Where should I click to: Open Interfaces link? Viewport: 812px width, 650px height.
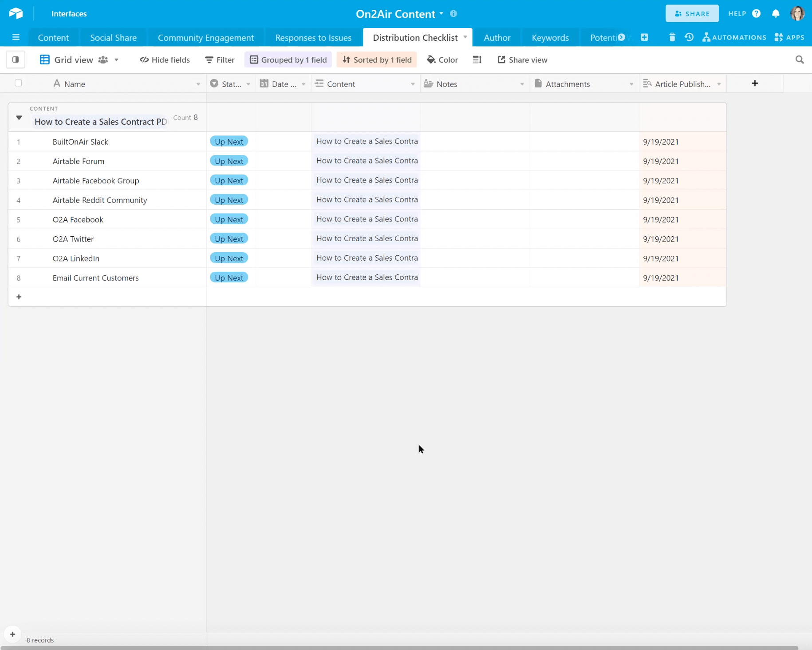click(x=69, y=14)
